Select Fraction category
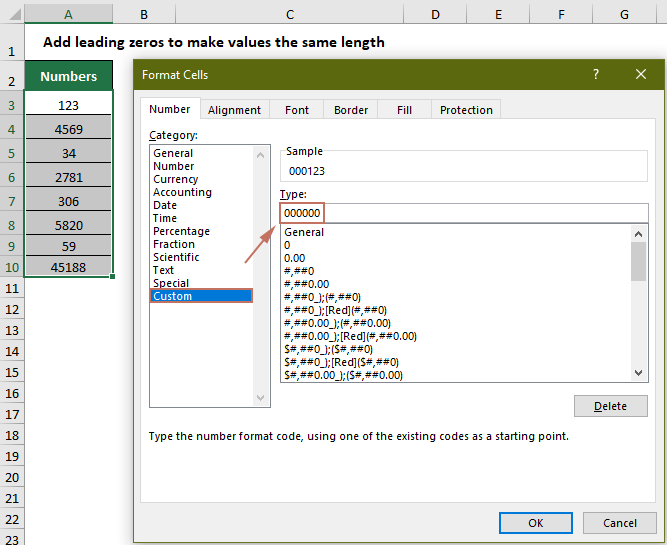 pos(174,244)
